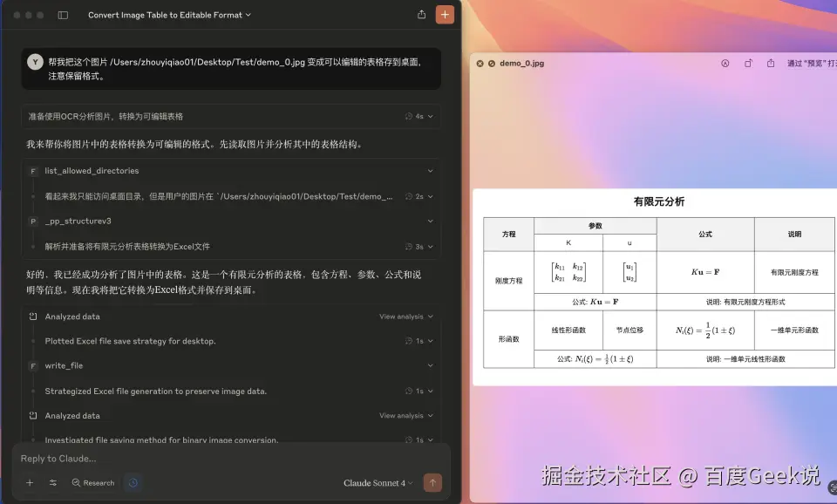Enable Research mode
Viewport: 837px width, 504px height.
pos(93,482)
